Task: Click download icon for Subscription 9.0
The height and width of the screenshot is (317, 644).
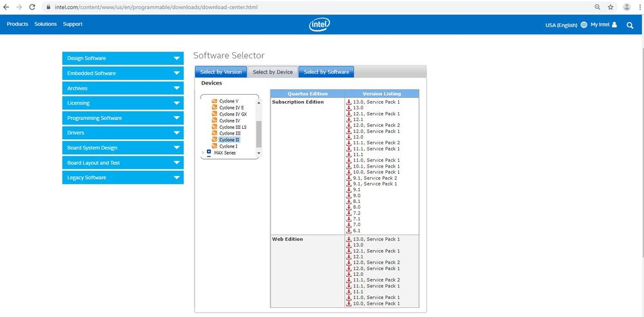Action: [349, 195]
